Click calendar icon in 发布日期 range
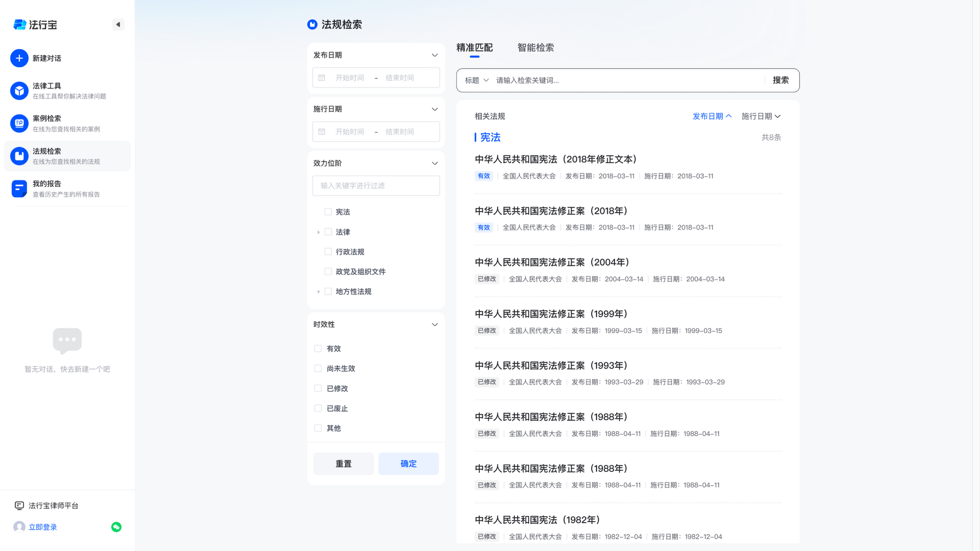Viewport: 980px width, 551px height. tap(322, 78)
